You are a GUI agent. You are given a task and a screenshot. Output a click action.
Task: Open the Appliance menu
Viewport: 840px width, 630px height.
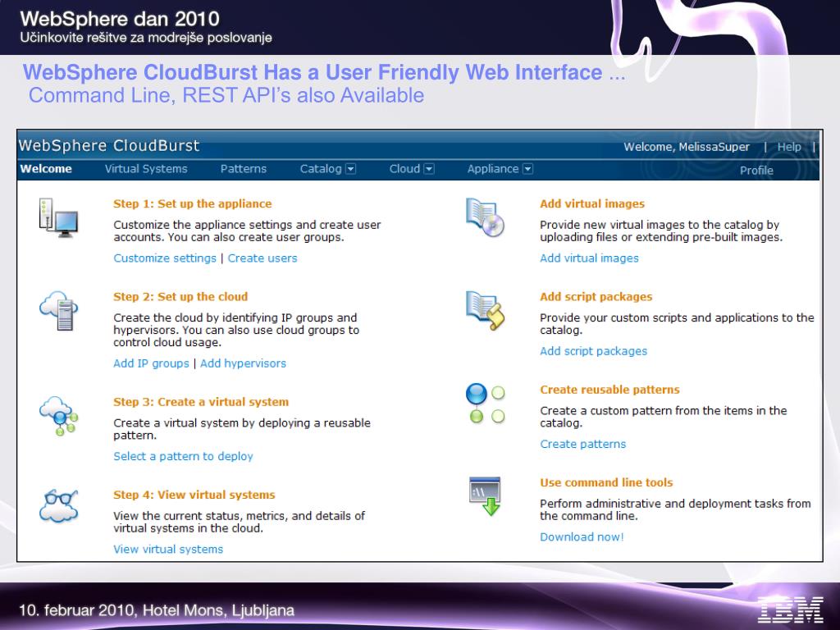[493, 169]
